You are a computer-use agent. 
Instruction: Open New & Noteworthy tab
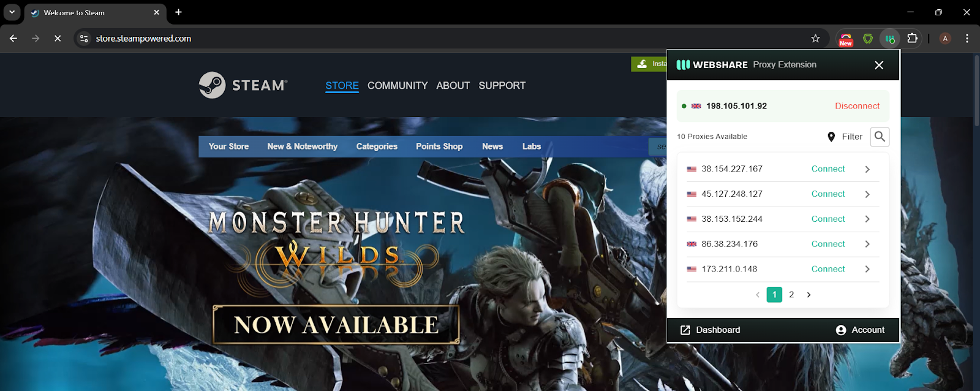(303, 146)
